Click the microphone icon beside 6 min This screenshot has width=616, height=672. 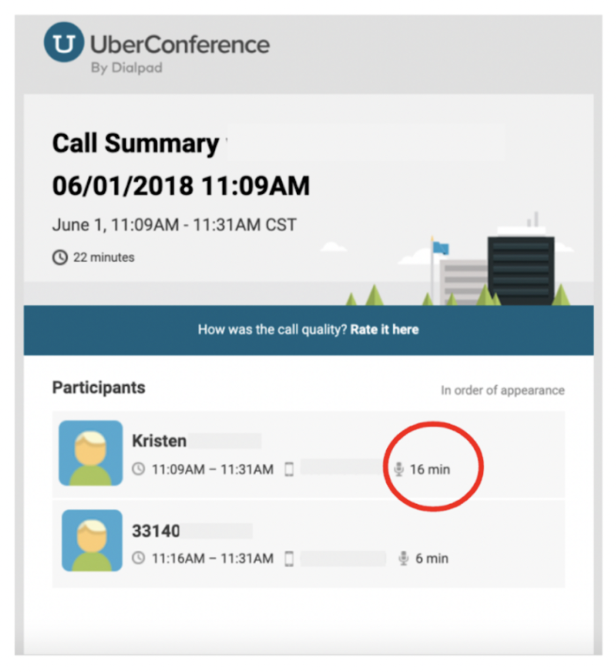pos(403,558)
